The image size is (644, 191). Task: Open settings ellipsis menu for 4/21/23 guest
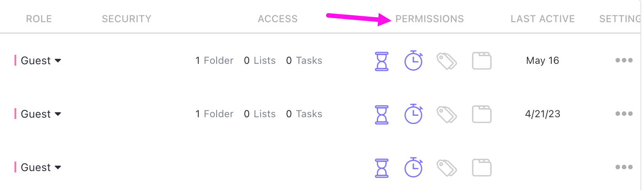[624, 114]
